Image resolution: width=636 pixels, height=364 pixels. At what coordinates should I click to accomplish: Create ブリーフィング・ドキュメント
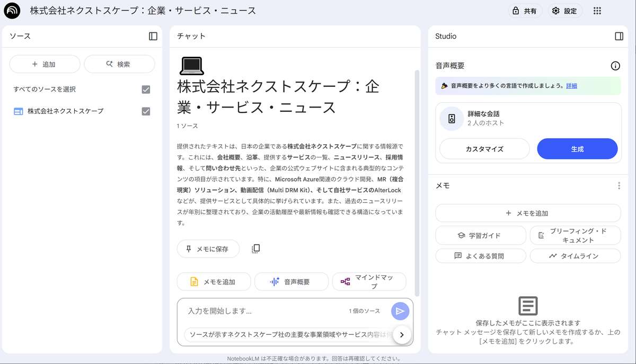(575, 235)
